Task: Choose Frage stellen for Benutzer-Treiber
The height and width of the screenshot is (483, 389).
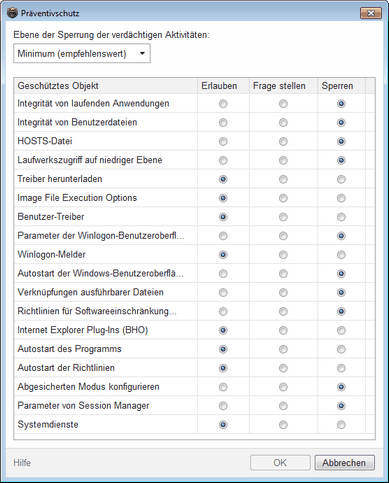Action: pos(283,217)
